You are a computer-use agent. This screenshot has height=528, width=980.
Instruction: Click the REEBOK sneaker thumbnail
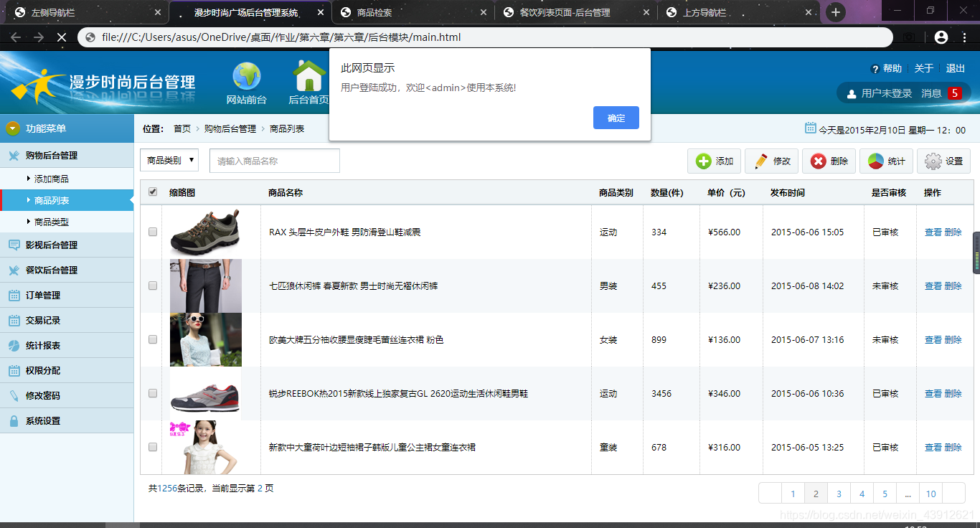click(x=205, y=393)
